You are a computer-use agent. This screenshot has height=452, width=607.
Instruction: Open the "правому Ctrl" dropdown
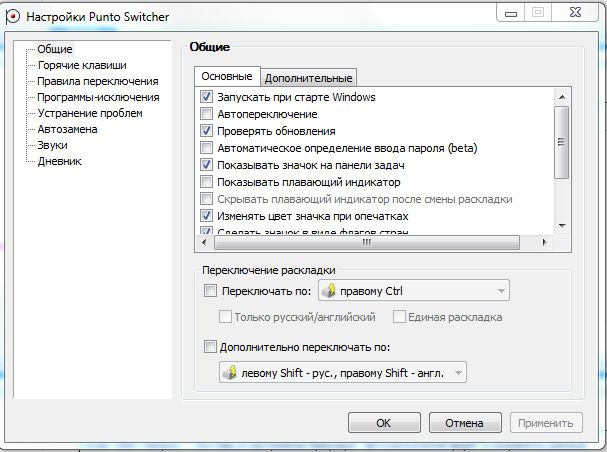click(414, 290)
